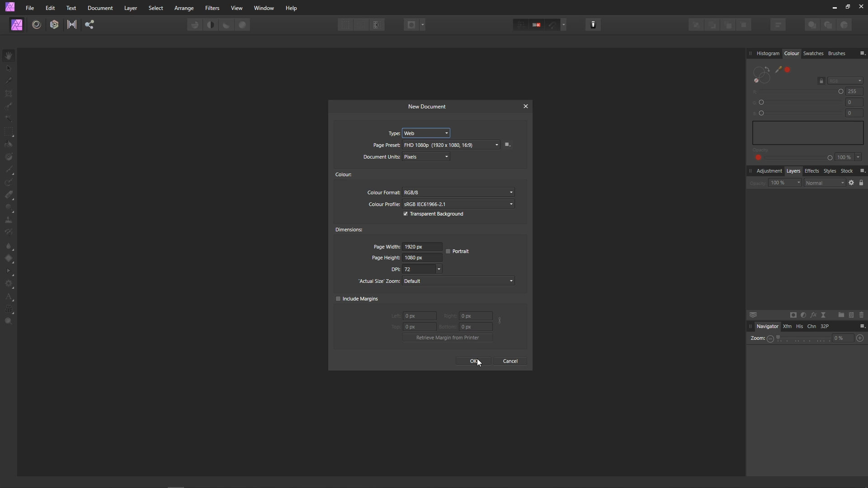Click the Page Width input field
This screenshot has height=488, width=868.
click(x=422, y=247)
